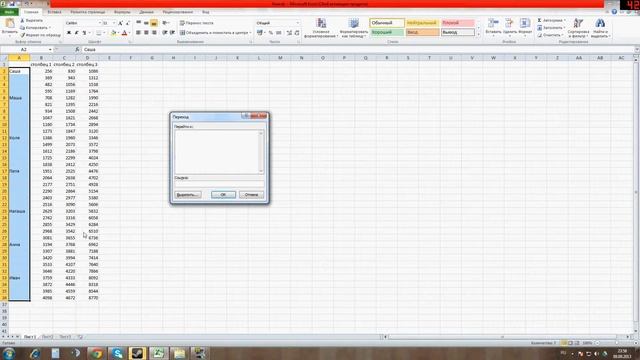Click OK in the Переход dialog
Screen dimensions: 640x360
[x=223, y=195]
